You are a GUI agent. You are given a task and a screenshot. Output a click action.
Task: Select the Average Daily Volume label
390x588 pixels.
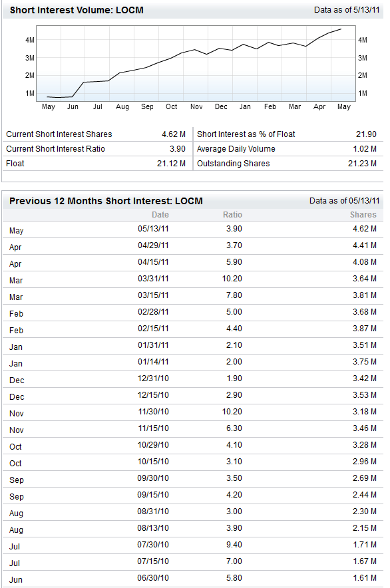tap(236, 149)
